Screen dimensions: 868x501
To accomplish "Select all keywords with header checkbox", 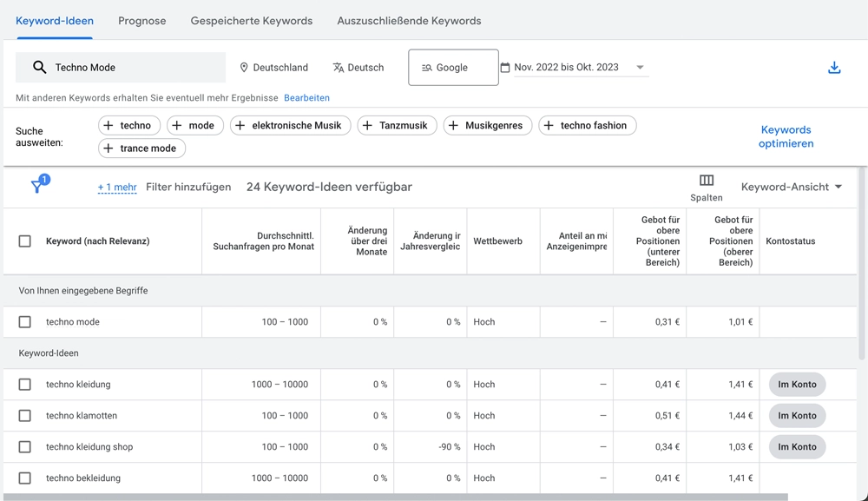I will pos(25,241).
